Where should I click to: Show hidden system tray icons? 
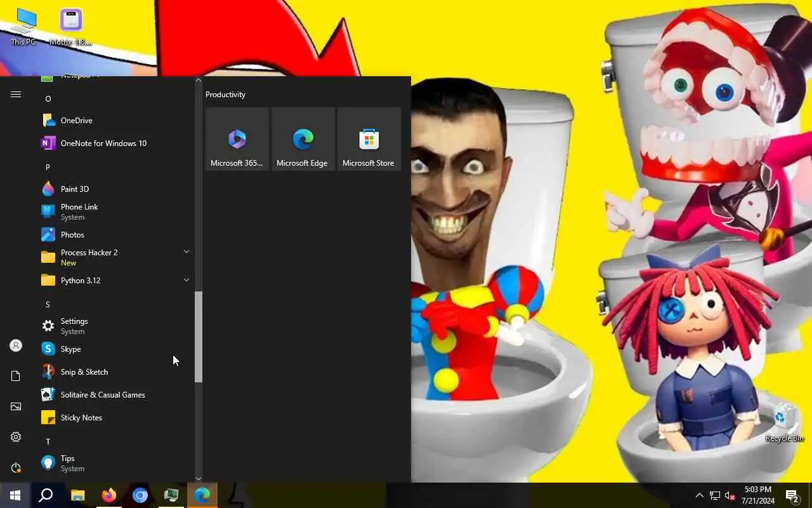[699, 495]
